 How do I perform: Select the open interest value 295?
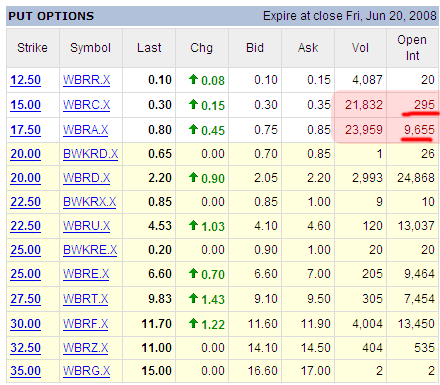point(424,105)
